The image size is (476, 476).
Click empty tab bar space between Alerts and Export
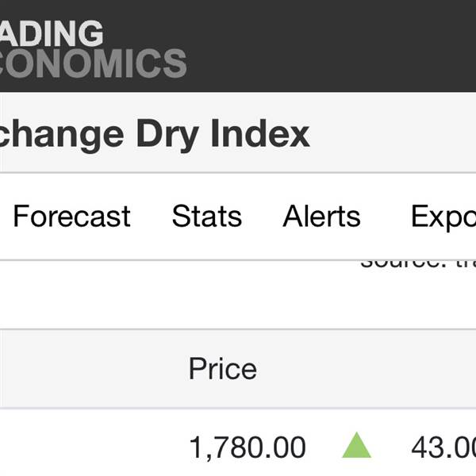point(386,216)
